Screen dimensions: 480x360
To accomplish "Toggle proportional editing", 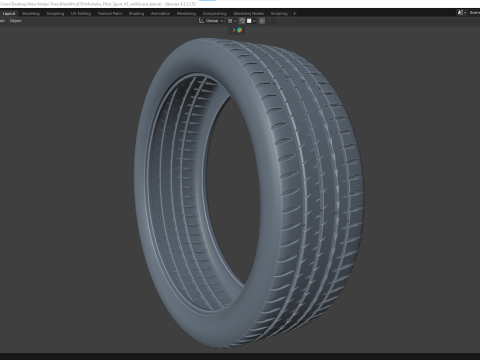I will 262,21.
